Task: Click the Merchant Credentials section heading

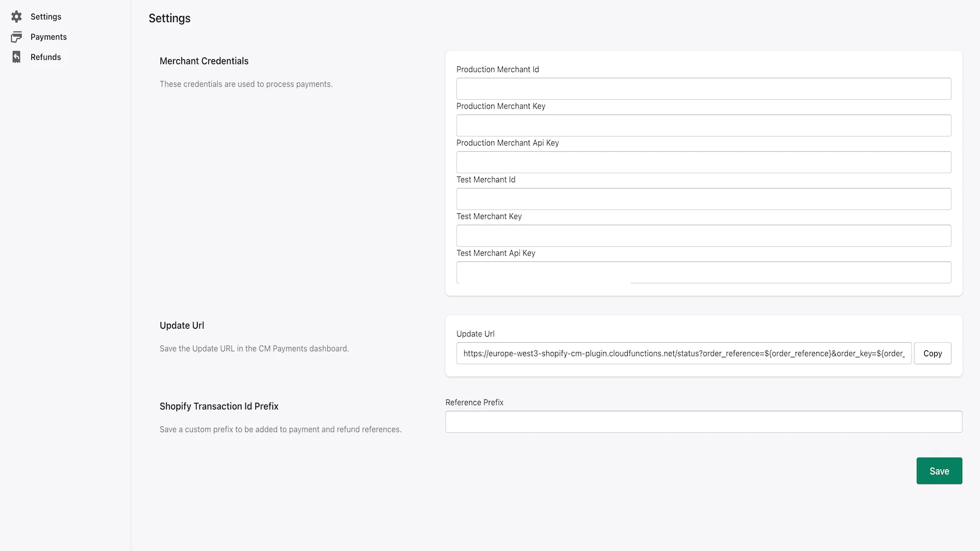Action: point(204,61)
